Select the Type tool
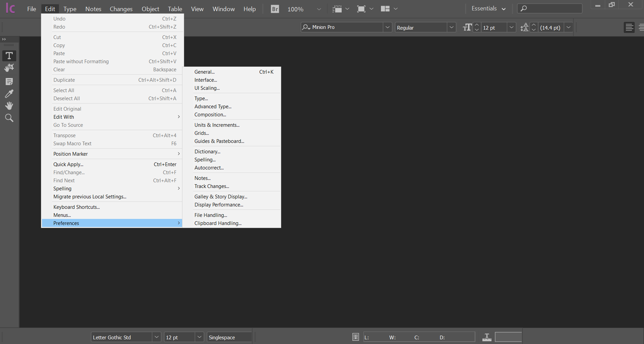Image resolution: width=644 pixels, height=344 pixels. [9, 56]
